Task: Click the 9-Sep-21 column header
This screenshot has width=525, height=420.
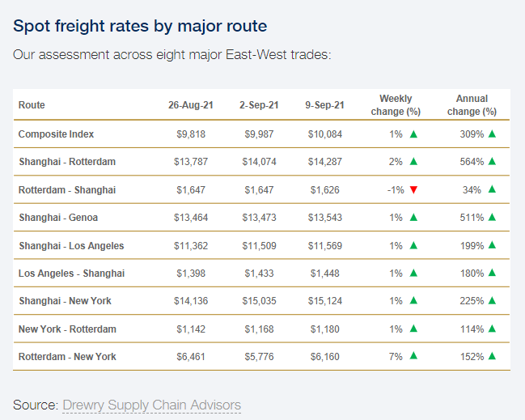Action: click(x=325, y=105)
